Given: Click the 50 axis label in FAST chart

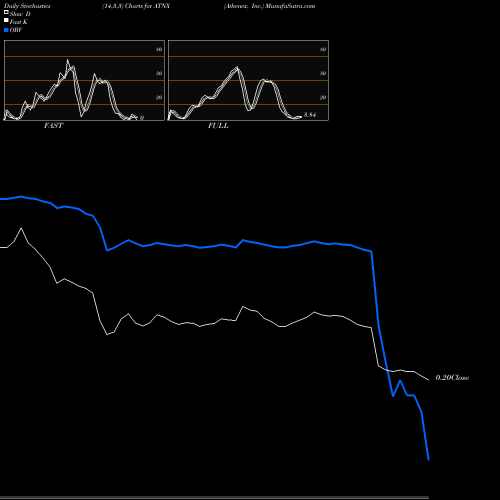Looking at the screenshot, I should 159,73.
